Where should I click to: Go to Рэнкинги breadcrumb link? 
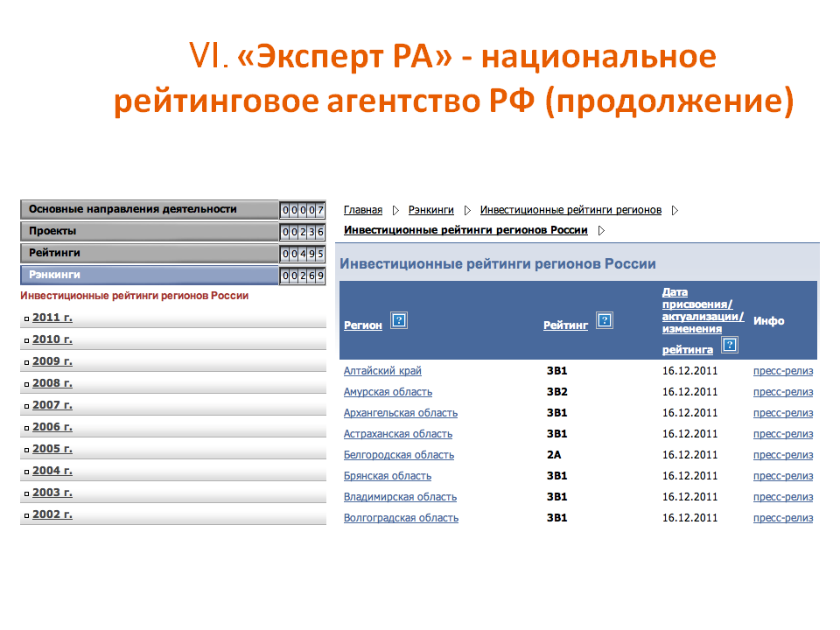coord(430,210)
